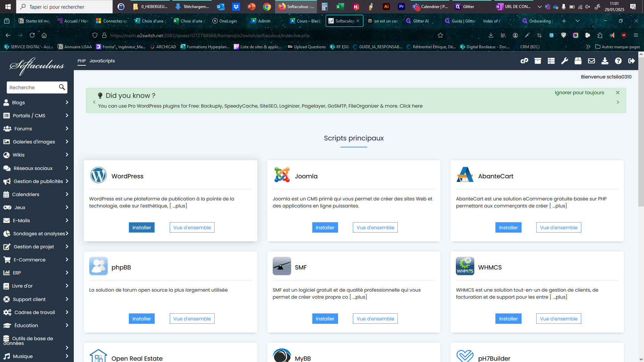The width and height of the screenshot is (644, 362).
Task: Expand the Galeries d'images category
Action: pos(37,142)
